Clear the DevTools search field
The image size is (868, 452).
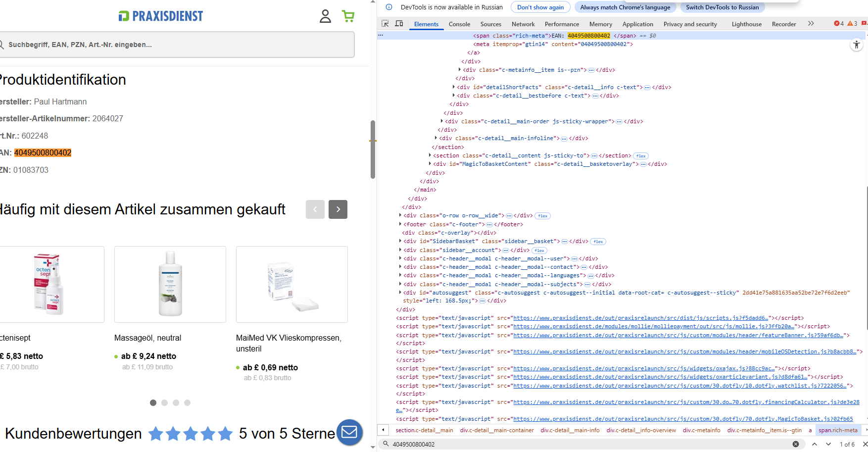coord(796,444)
